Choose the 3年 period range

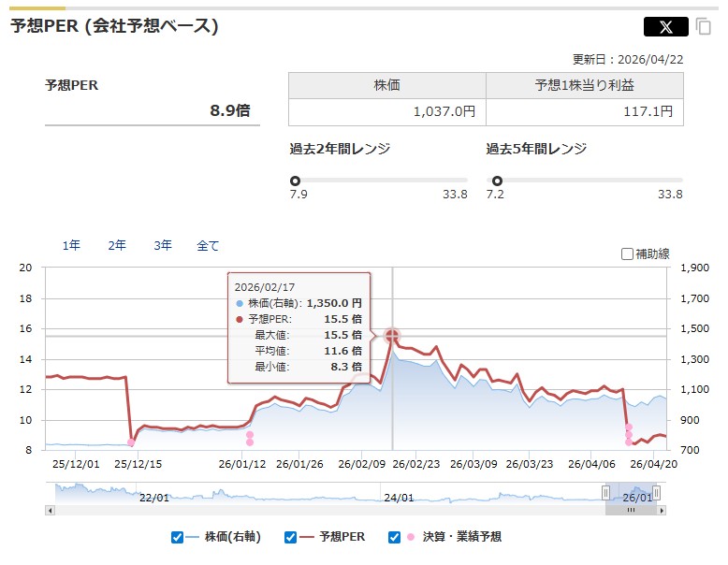(x=163, y=246)
